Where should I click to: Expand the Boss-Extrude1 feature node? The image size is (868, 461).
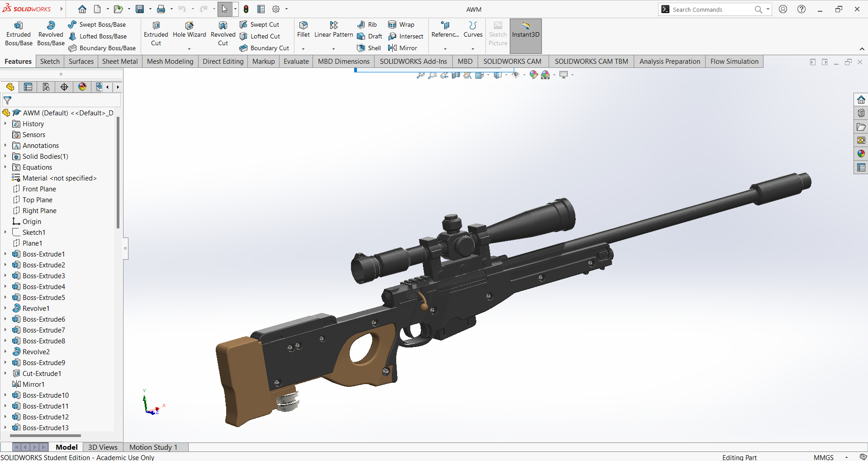(x=5, y=254)
